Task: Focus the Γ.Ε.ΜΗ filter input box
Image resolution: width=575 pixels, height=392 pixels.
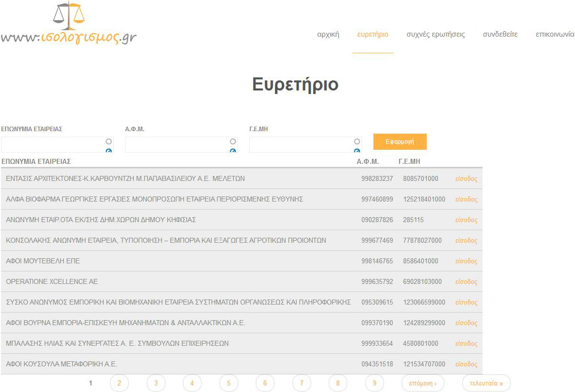Action: 301,145
